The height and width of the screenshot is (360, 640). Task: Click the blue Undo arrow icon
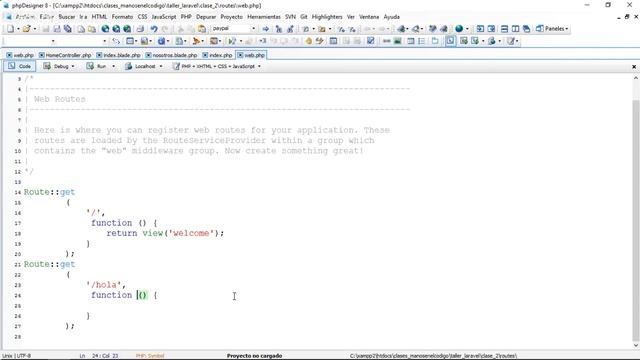(x=154, y=29)
